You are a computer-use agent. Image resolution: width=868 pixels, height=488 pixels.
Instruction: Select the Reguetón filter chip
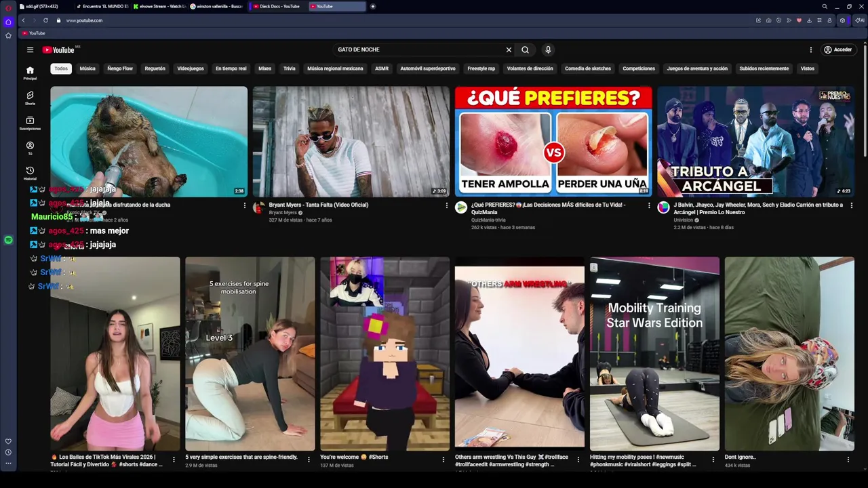point(155,68)
